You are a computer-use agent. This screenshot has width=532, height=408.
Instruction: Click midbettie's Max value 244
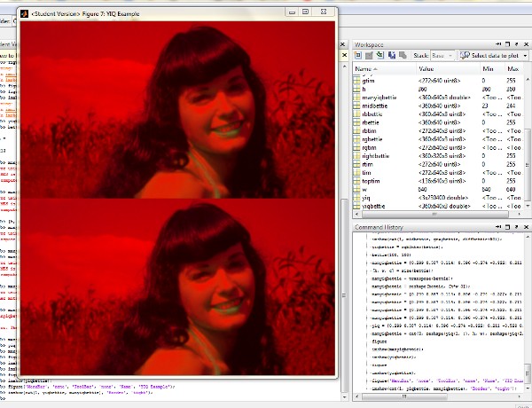pos(511,106)
